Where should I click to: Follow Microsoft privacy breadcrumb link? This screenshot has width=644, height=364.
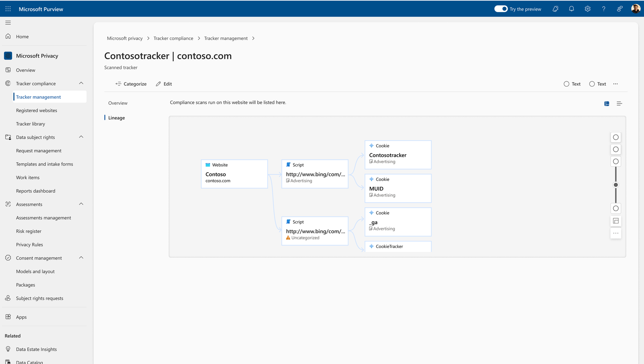point(125,38)
